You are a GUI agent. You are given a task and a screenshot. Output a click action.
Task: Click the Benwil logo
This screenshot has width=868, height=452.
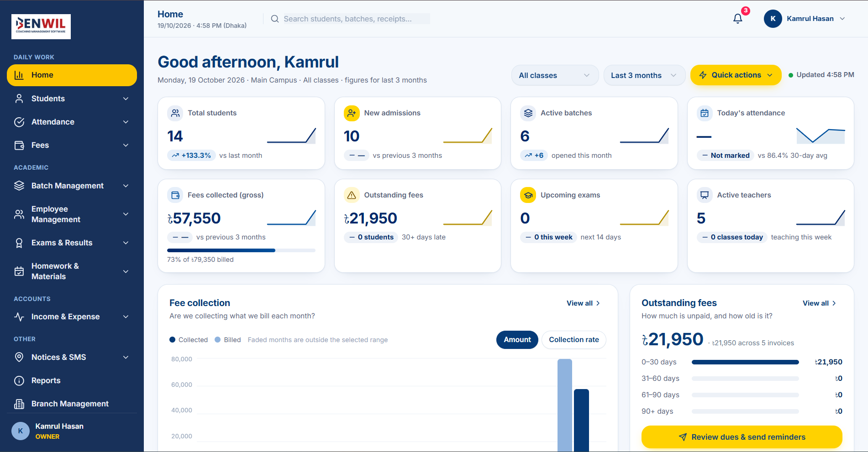(x=41, y=26)
